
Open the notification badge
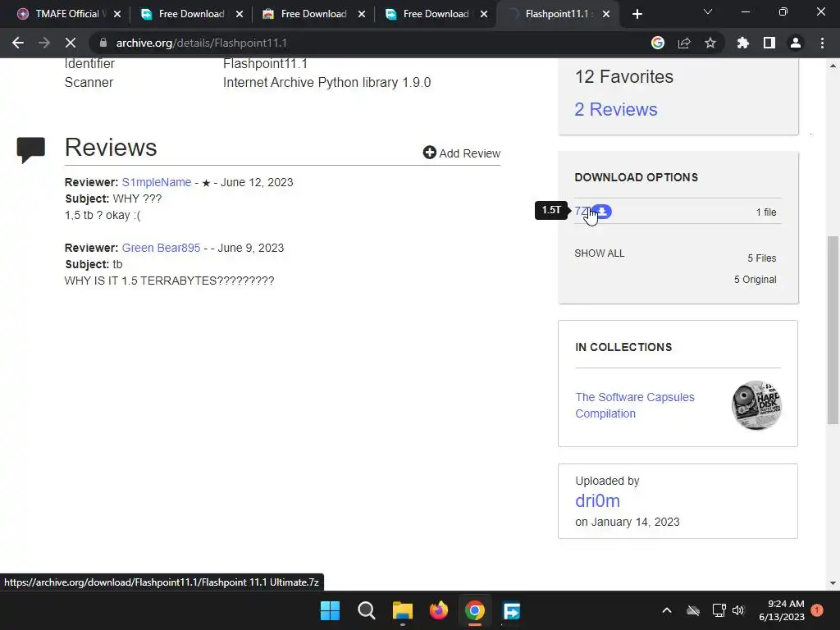(x=817, y=610)
